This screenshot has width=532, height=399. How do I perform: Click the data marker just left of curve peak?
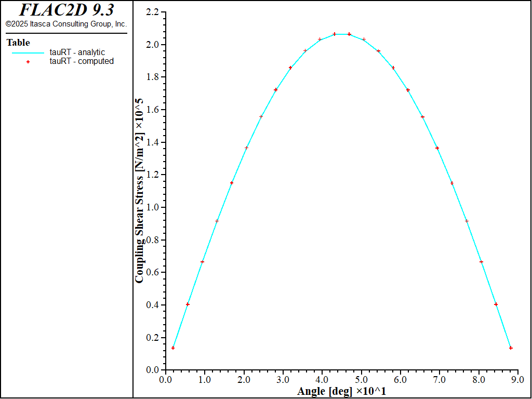point(335,34)
